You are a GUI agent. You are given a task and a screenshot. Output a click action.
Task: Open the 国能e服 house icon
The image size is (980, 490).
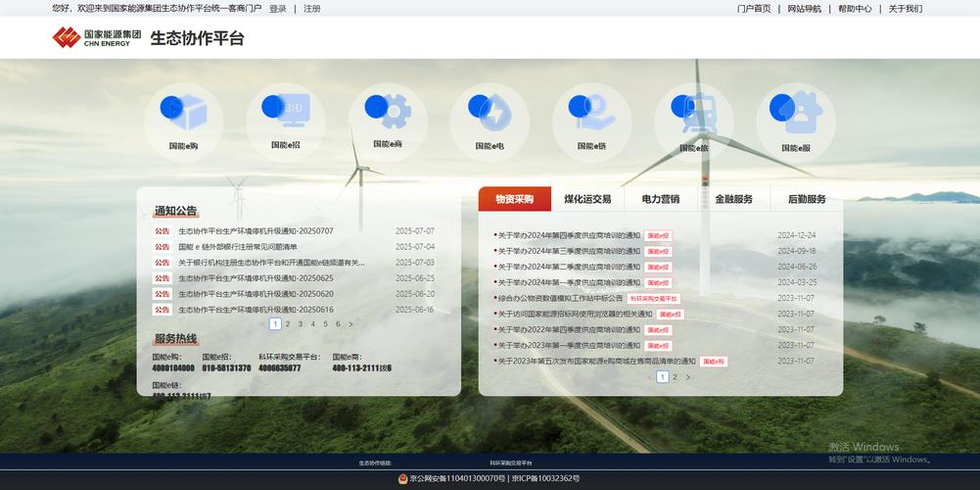coord(796,113)
